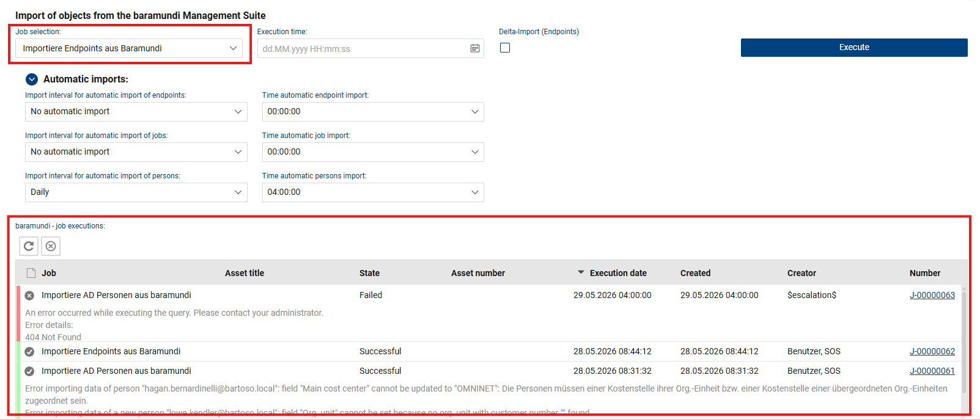Click success icon of J-00000061 row
980x419 pixels.
[29, 371]
